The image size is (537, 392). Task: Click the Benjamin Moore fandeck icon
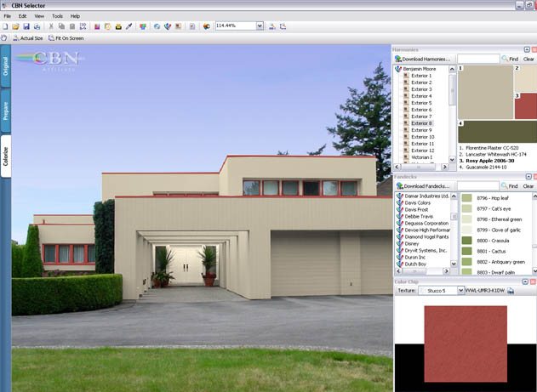[x=398, y=69]
